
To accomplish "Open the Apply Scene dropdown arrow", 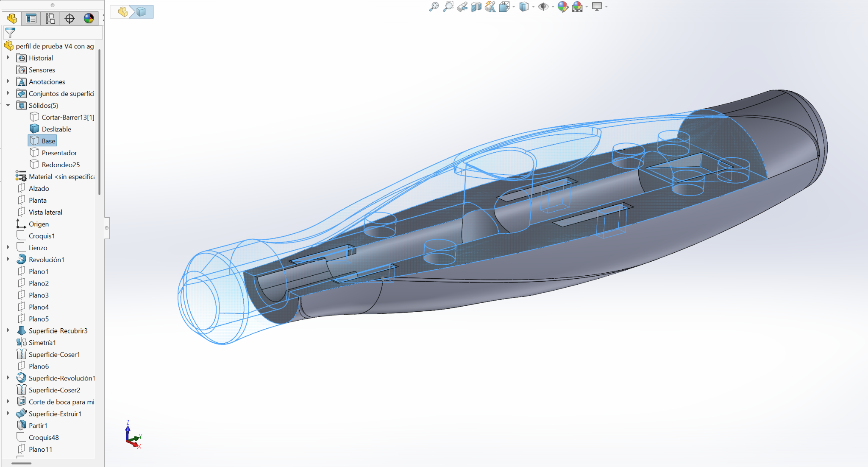I will [x=587, y=7].
